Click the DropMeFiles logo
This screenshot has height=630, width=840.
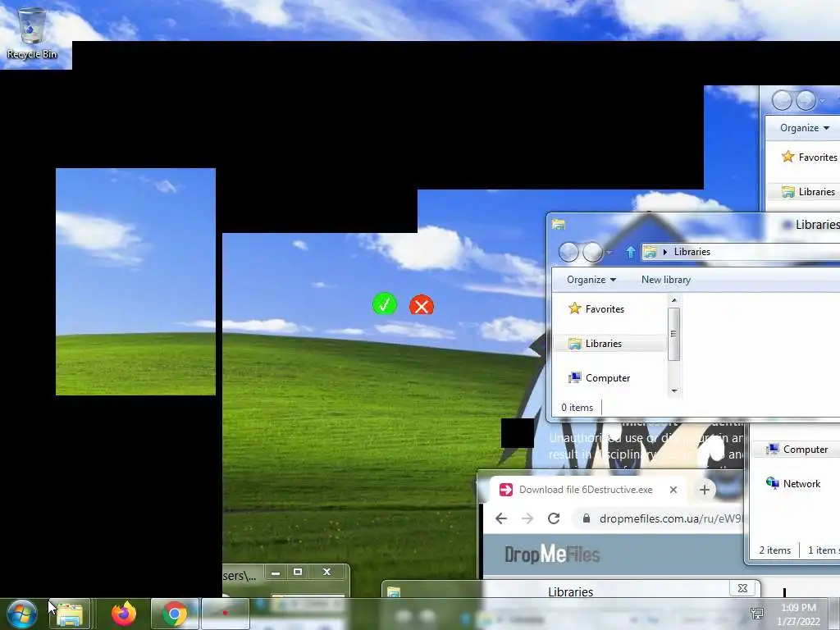pyautogui.click(x=552, y=555)
